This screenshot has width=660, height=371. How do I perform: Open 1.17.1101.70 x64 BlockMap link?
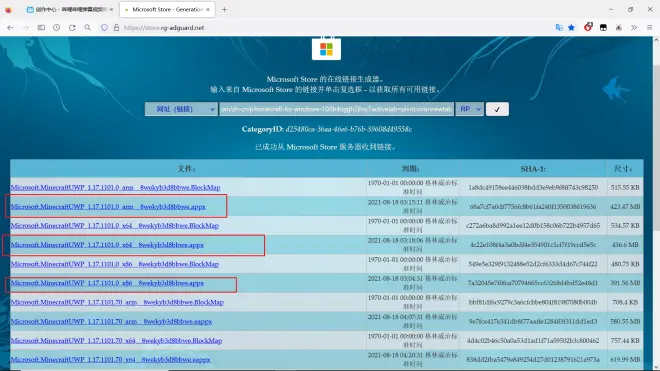(x=117, y=340)
